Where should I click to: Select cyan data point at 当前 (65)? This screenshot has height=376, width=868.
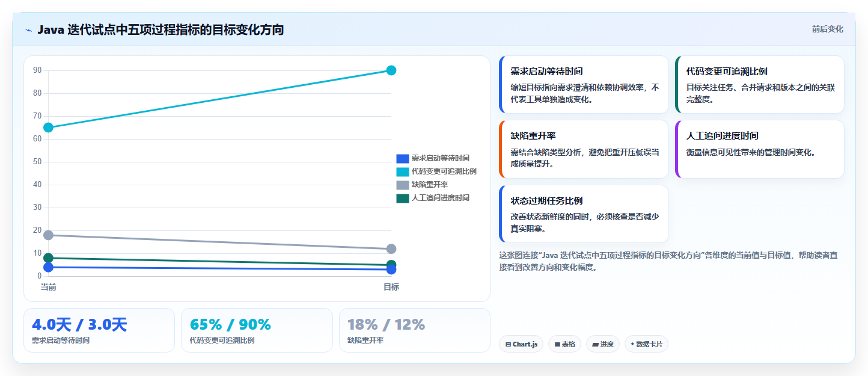pyautogui.click(x=49, y=128)
